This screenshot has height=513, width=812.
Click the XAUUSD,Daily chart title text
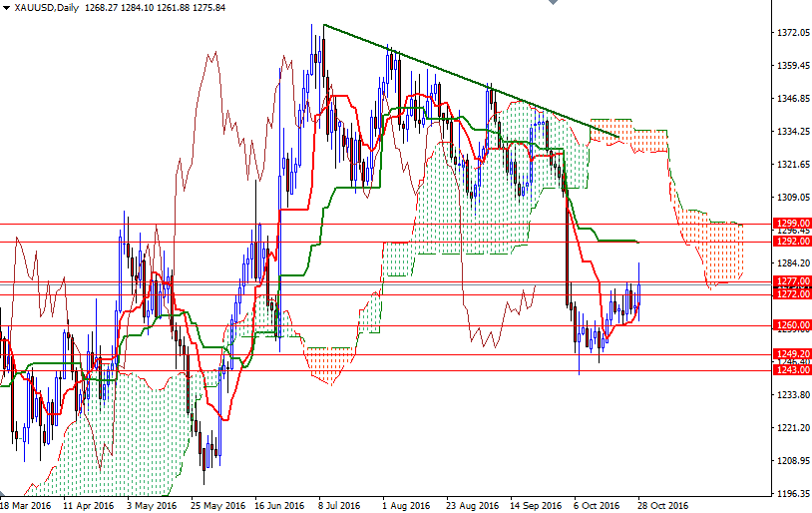tap(47, 8)
